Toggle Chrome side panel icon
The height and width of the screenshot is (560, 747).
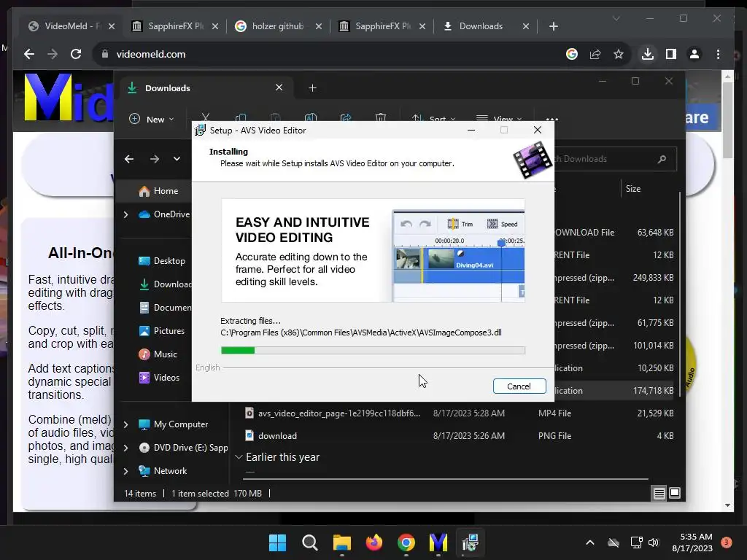point(671,54)
